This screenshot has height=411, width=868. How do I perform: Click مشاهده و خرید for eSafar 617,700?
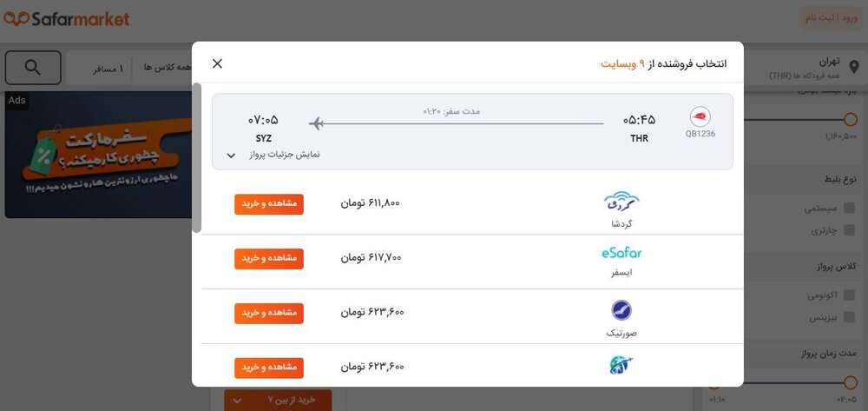[x=269, y=258]
